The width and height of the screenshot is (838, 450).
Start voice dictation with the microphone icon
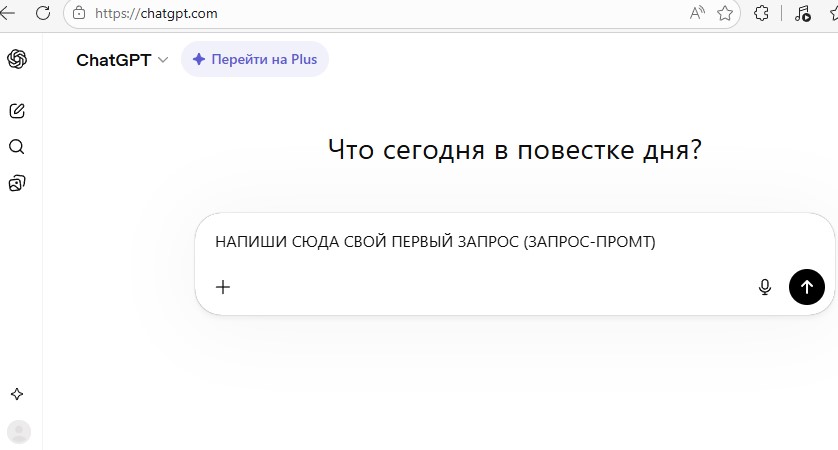[765, 287]
